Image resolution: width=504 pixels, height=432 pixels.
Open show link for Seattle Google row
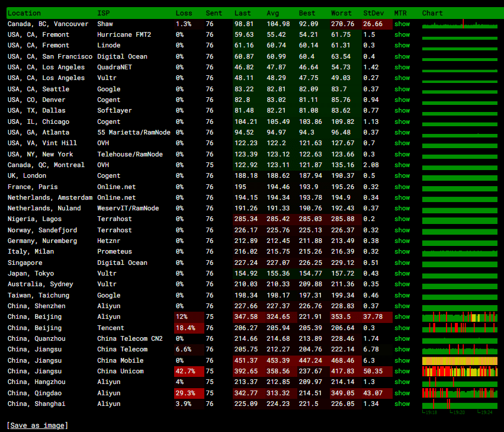coord(402,89)
